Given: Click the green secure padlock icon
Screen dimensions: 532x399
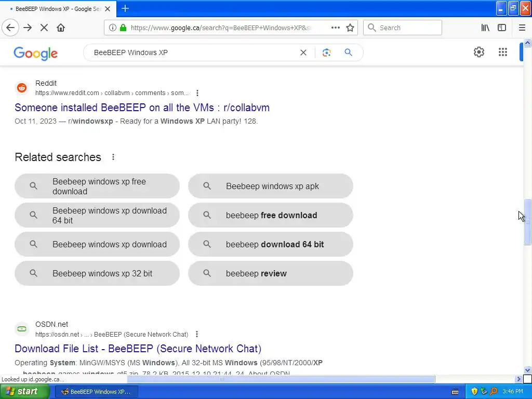Looking at the screenshot, I should (123, 28).
